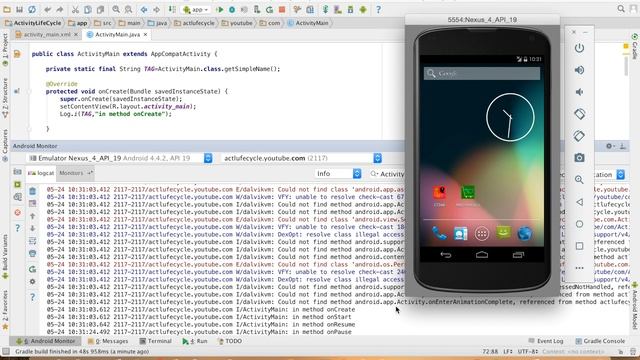Viewport: 640px width, 360px height.
Task: Click the red Stop button in main toolbar
Action: (x=282, y=9)
